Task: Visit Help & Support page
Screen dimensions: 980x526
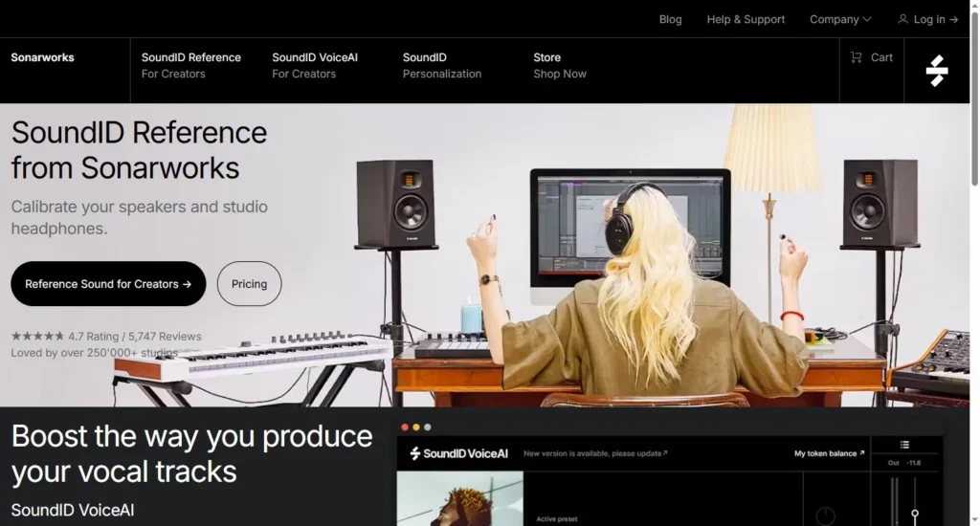Action: 746,19
